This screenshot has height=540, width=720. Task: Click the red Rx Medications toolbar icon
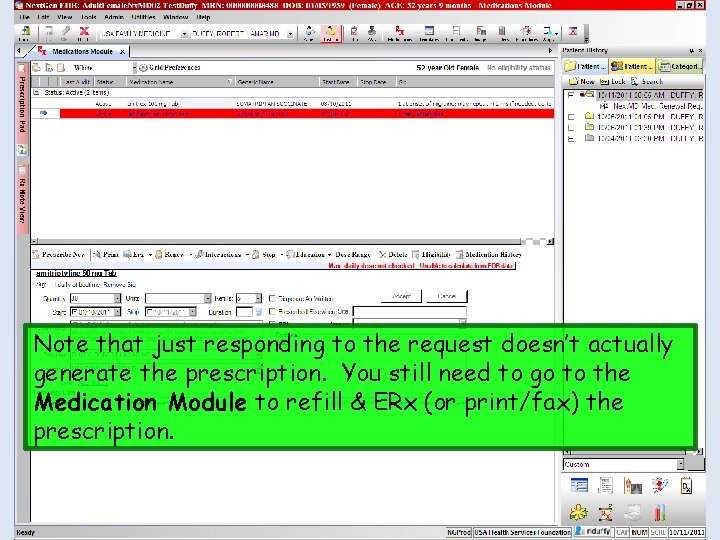[x=399, y=33]
